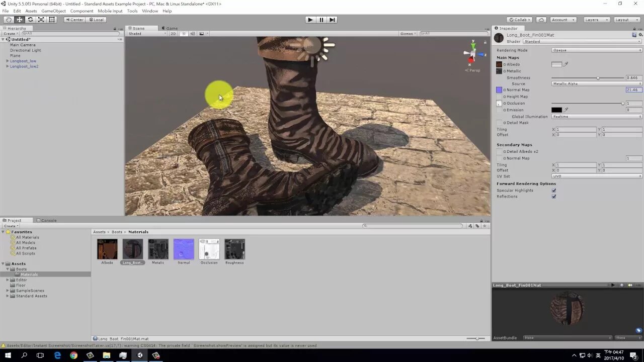Viewport: 644px width, 362px height.
Task: Open the Layers dropdown
Action: (597, 20)
